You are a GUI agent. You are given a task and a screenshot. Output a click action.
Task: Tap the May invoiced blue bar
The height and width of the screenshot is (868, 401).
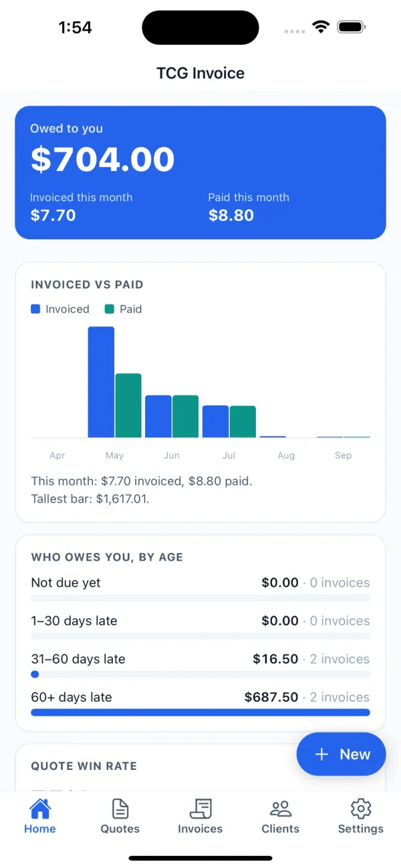pyautogui.click(x=101, y=382)
